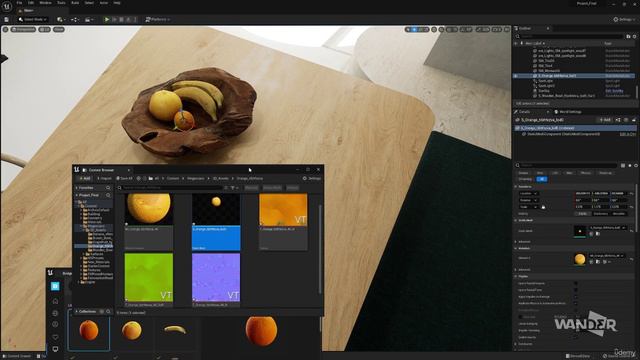Select the Engine folder in the tree

pos(88,282)
